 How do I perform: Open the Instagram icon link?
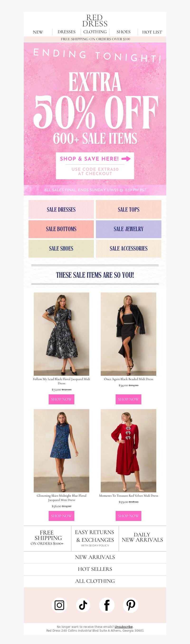(59, 605)
